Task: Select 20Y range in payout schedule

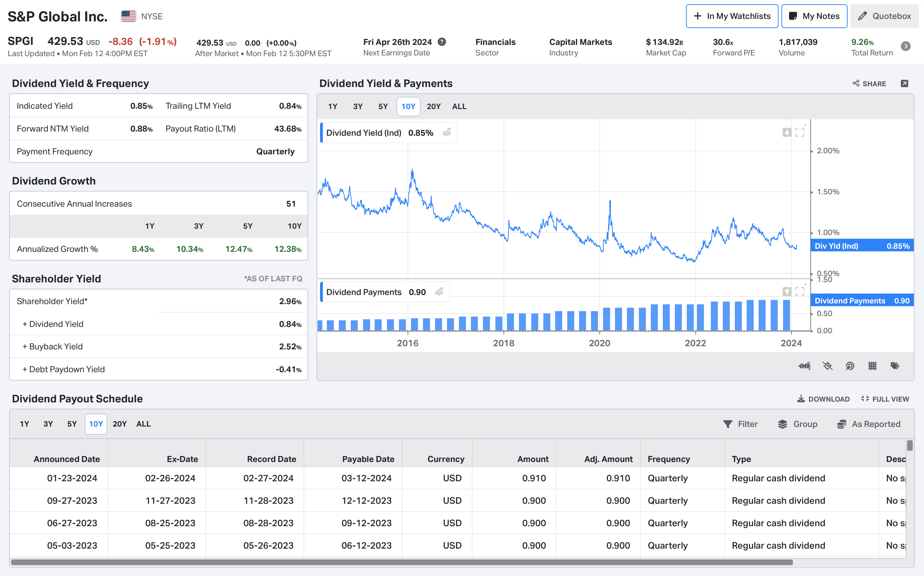Action: click(120, 424)
